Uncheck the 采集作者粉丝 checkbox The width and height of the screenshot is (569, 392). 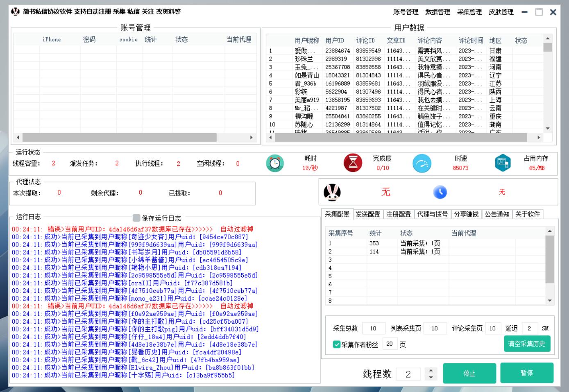point(337,344)
